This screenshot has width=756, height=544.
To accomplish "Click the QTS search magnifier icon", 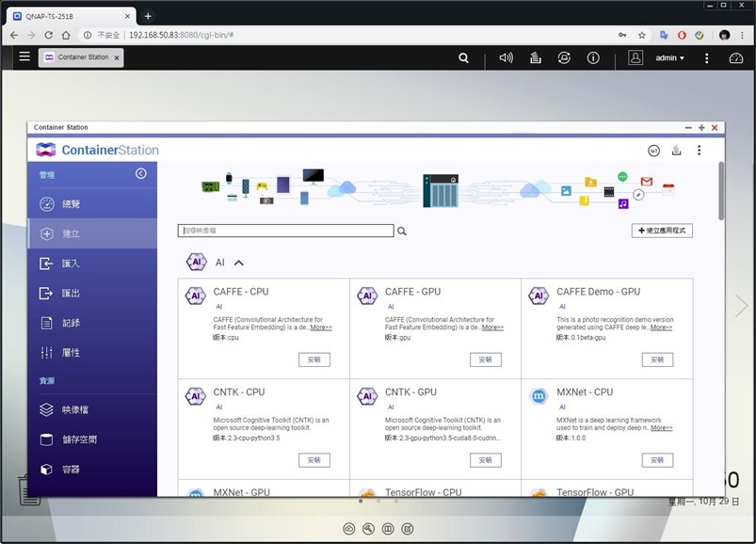I will coord(463,57).
